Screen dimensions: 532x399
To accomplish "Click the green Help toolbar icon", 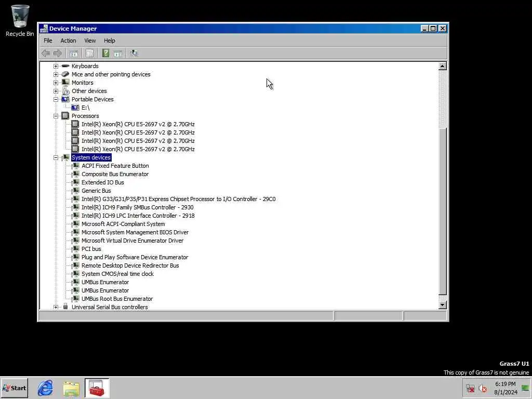I will 106,53.
